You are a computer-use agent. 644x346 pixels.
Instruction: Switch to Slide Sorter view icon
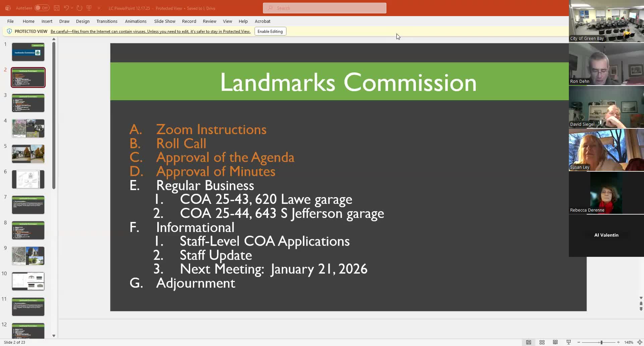click(542, 342)
